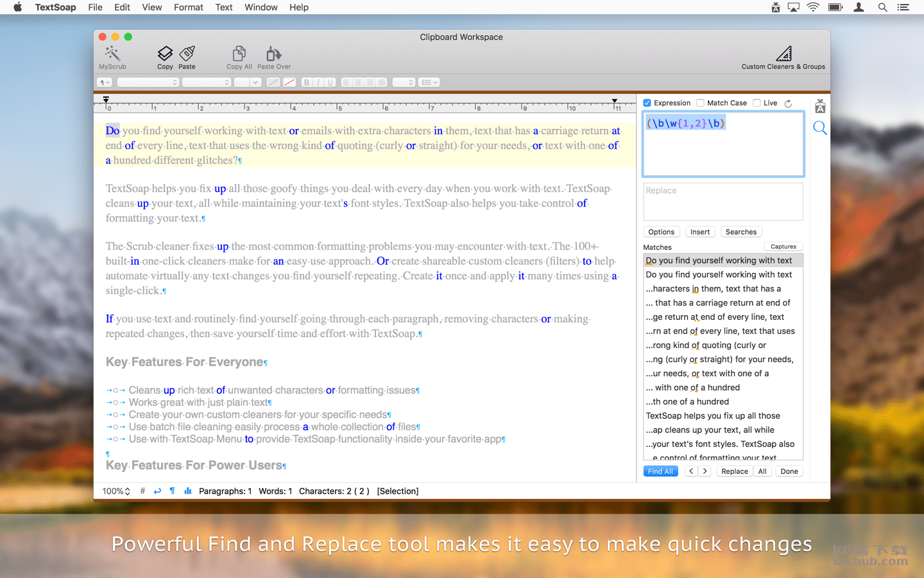Open the Window menu

(x=261, y=7)
